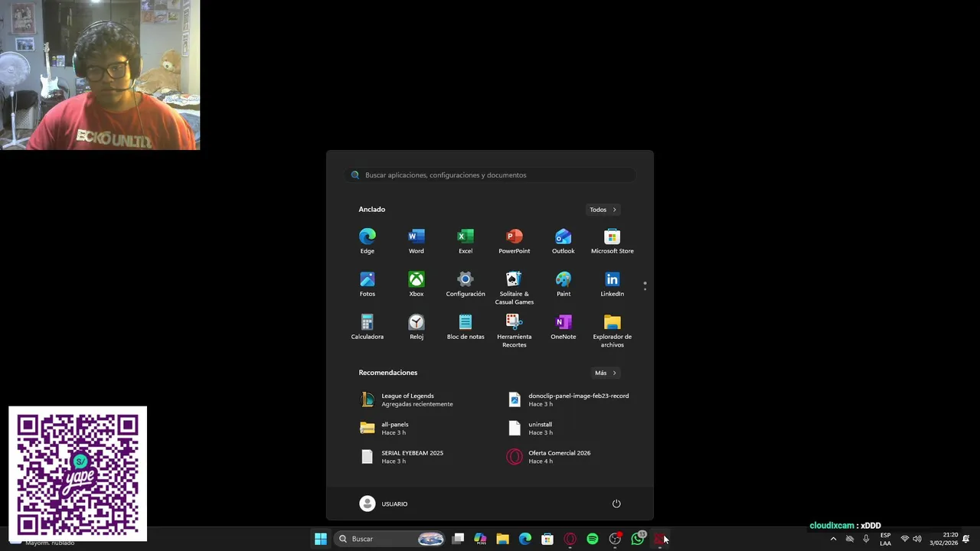Open Opera browser from the taskbar
The image size is (980, 551).
(570, 539)
